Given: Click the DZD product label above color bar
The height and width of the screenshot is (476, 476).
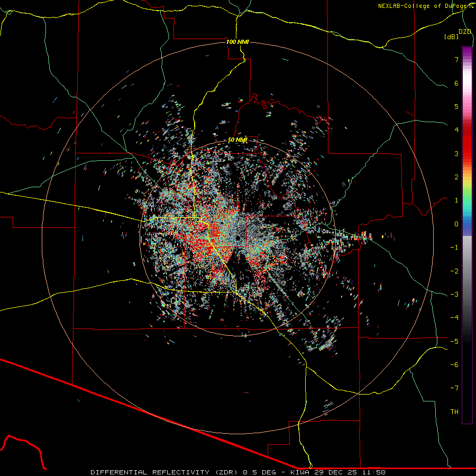Looking at the screenshot, I should (x=465, y=32).
